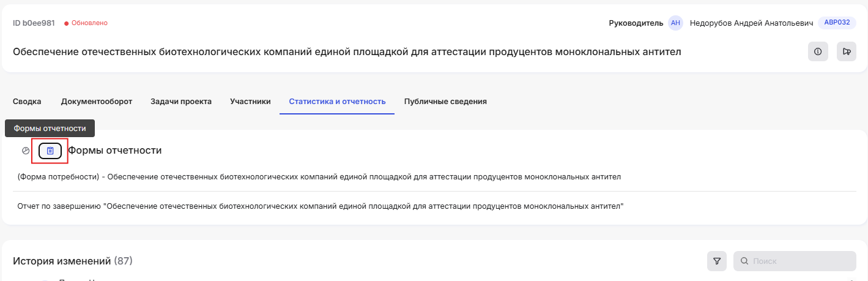Click the project info icon button

coord(818,51)
